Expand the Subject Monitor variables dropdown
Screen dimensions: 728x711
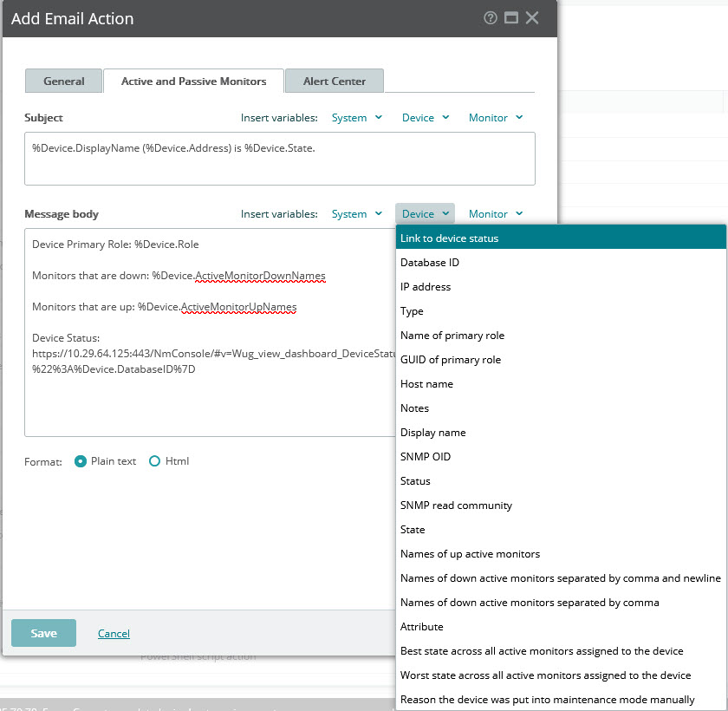coord(496,118)
